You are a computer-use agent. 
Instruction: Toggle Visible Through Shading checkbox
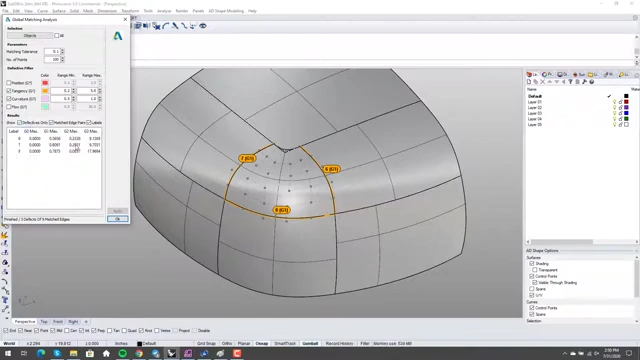point(535,282)
